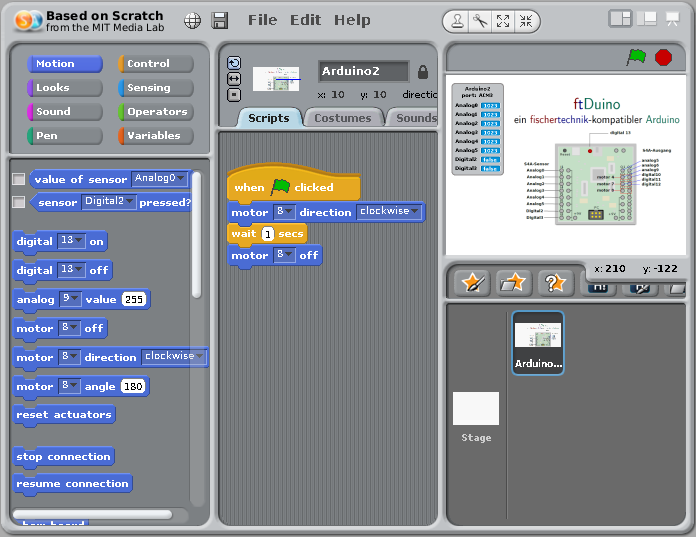This screenshot has height=537, width=696.
Task: Select the scissors delete tool
Action: click(x=480, y=20)
